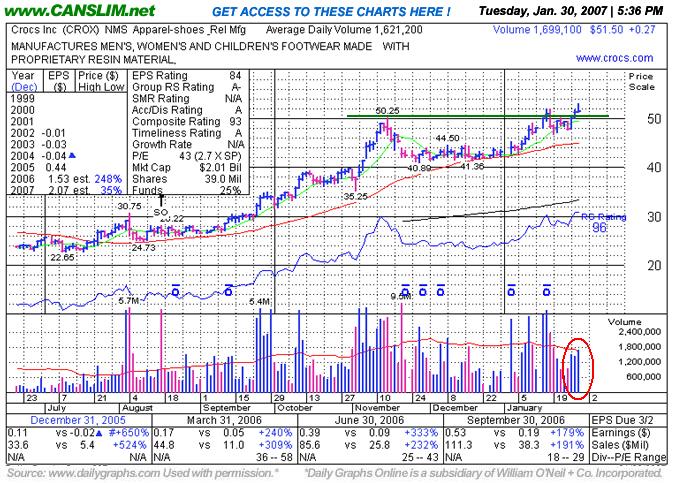Click the '41.36' price low label
Screen dimensions: 673x483
pyautogui.click(x=472, y=167)
